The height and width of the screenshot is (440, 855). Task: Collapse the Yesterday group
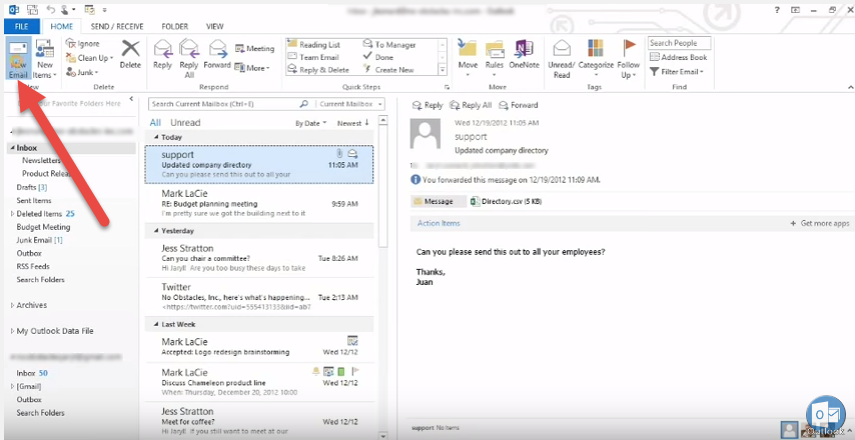coord(157,231)
